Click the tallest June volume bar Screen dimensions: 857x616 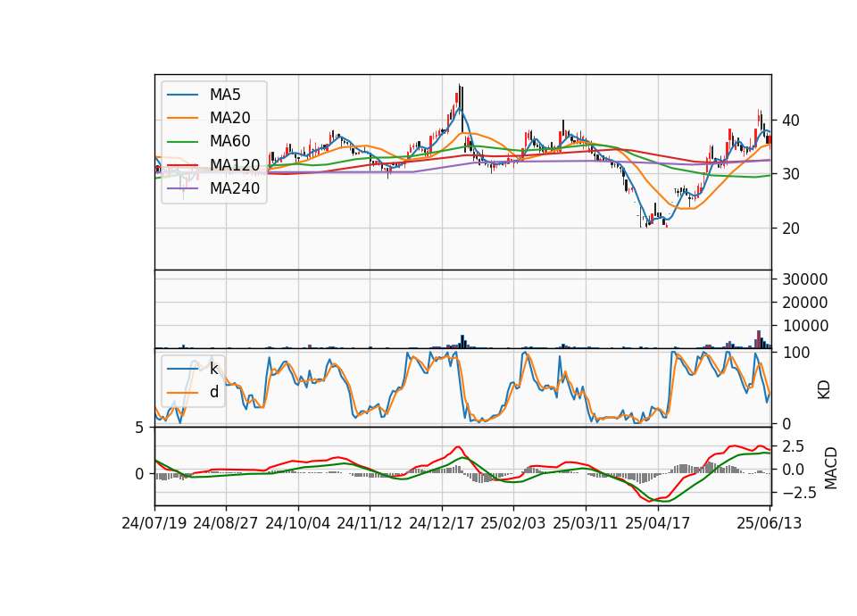tap(759, 339)
